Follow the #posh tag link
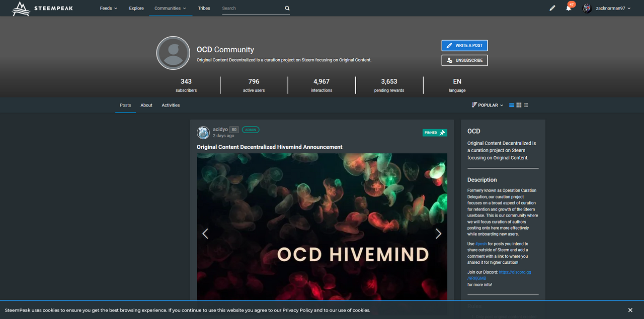The width and height of the screenshot is (644, 319). [x=481, y=244]
